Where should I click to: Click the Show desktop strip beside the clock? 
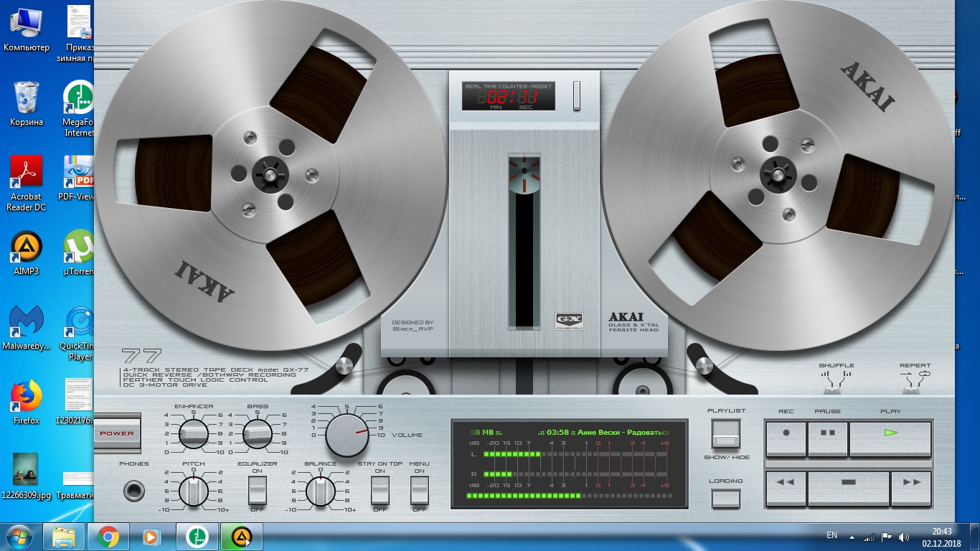975,537
